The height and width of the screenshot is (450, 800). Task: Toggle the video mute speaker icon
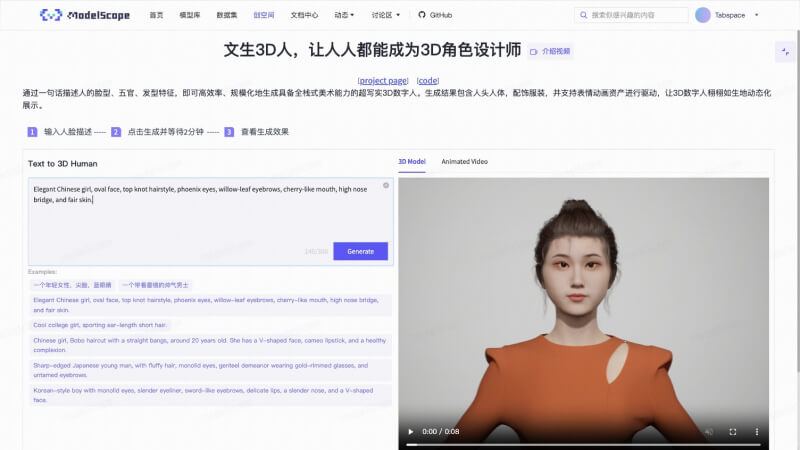coord(708,431)
